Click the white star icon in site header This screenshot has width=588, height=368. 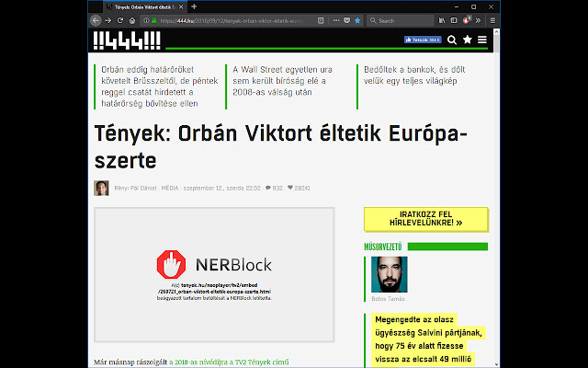pos(468,40)
